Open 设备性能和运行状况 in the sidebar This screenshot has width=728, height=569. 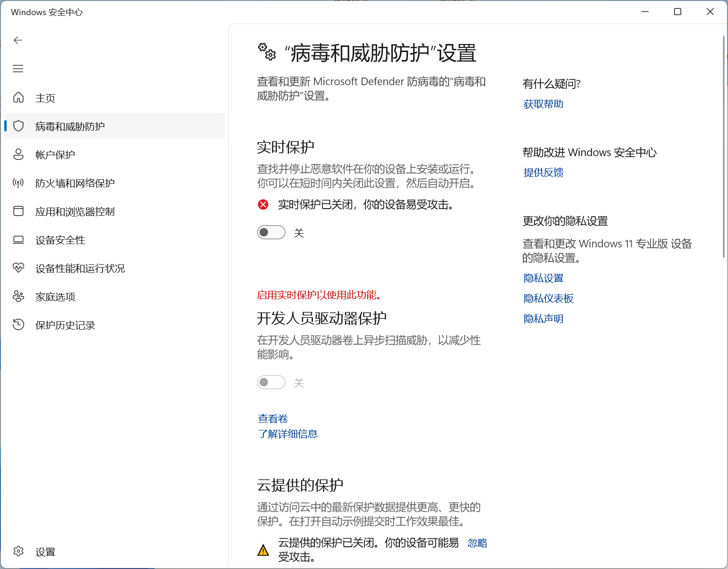114,268
